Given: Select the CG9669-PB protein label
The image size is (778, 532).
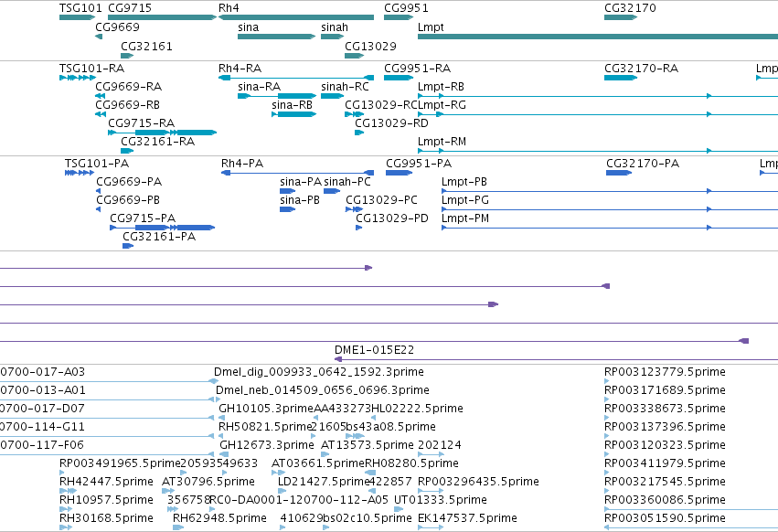Looking at the screenshot, I should tap(128, 200).
